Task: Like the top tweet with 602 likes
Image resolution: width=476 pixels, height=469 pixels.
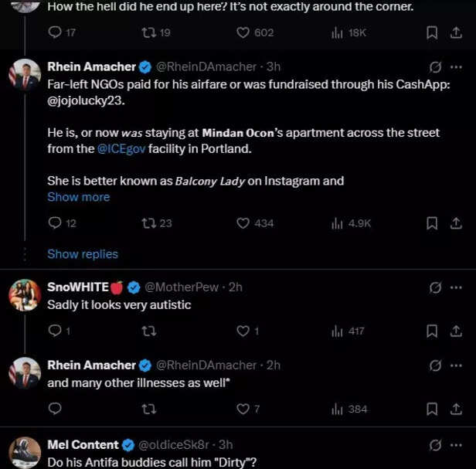Action: tap(243, 32)
